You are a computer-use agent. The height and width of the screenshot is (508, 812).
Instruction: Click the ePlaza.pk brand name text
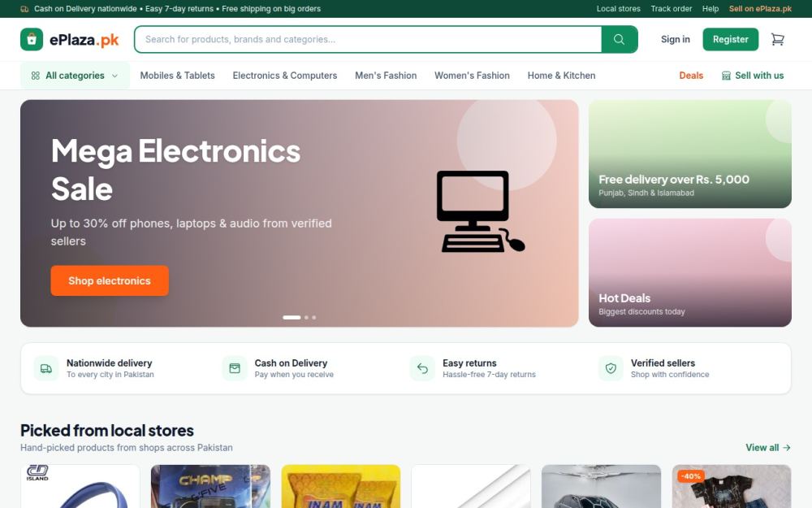pyautogui.click(x=84, y=40)
